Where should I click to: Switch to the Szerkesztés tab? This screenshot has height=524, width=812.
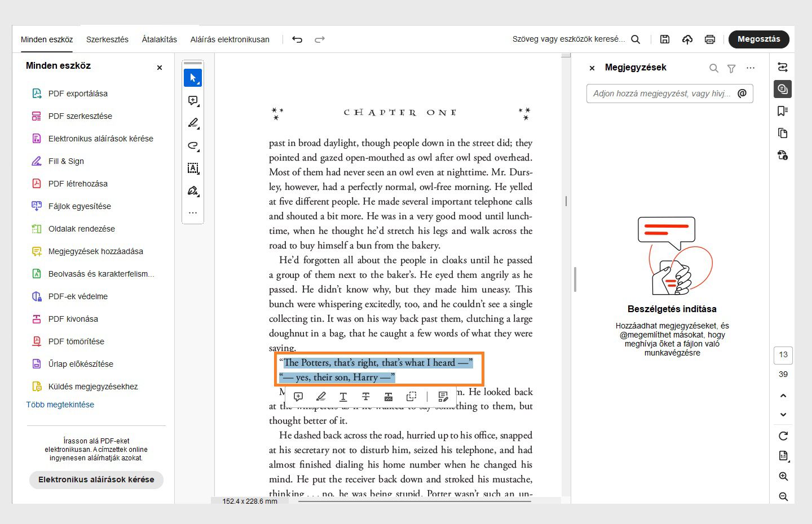coord(107,39)
